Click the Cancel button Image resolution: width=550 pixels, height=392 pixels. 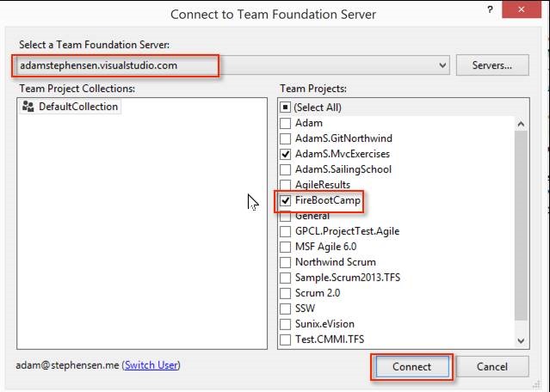tap(492, 366)
